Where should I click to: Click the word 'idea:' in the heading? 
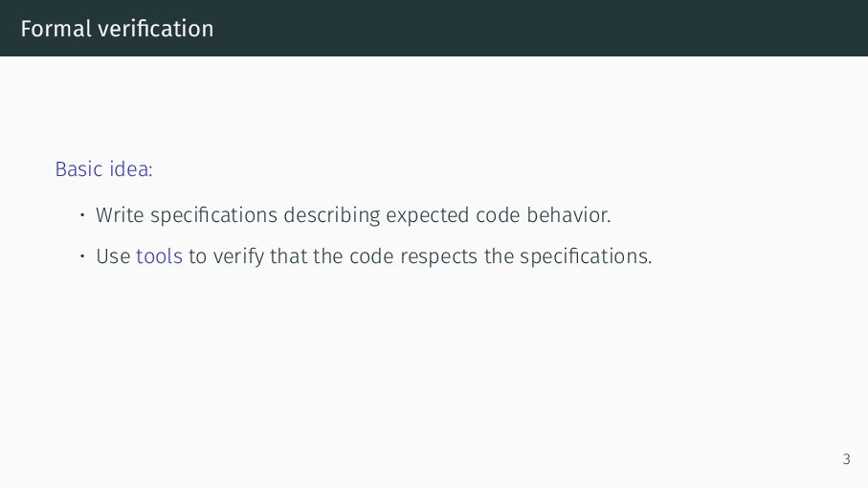pos(131,168)
